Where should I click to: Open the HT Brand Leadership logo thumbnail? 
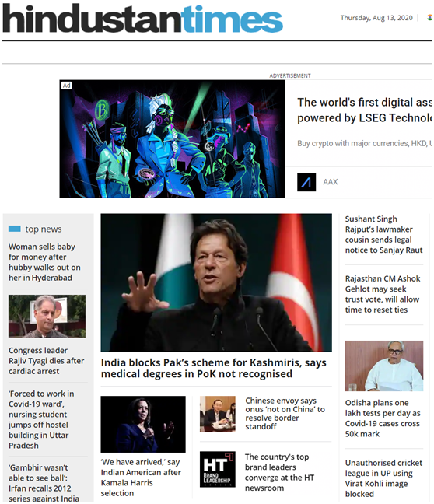pyautogui.click(x=217, y=469)
